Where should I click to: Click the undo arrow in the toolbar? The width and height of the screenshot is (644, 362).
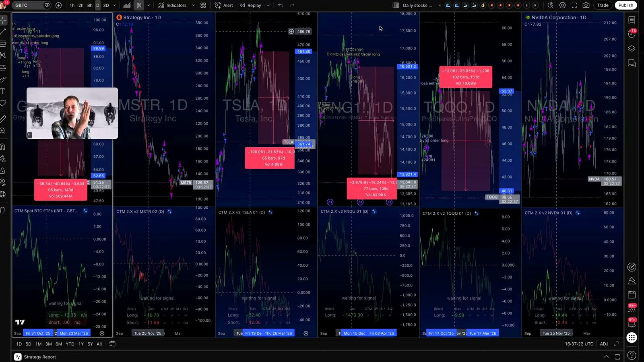pyautogui.click(x=281, y=5)
